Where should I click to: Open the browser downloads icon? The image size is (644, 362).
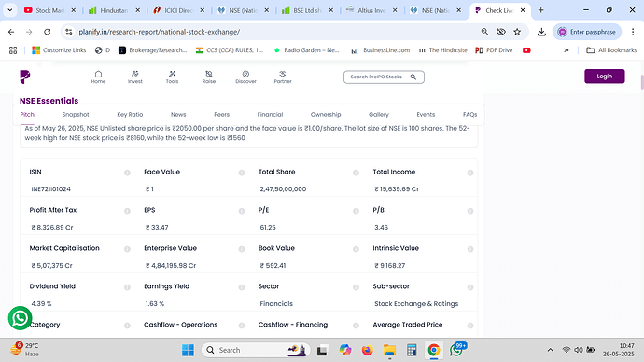(x=541, y=32)
